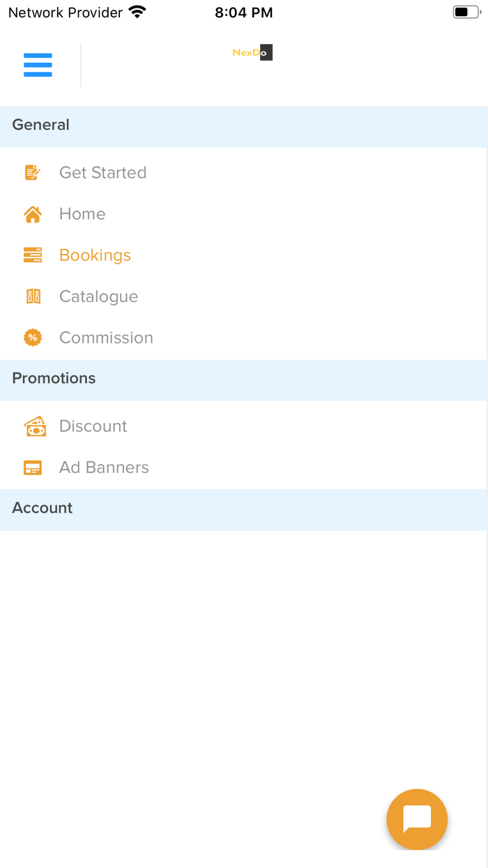The height and width of the screenshot is (868, 488).
Task: Click the Catalogue icon
Action: point(32,296)
